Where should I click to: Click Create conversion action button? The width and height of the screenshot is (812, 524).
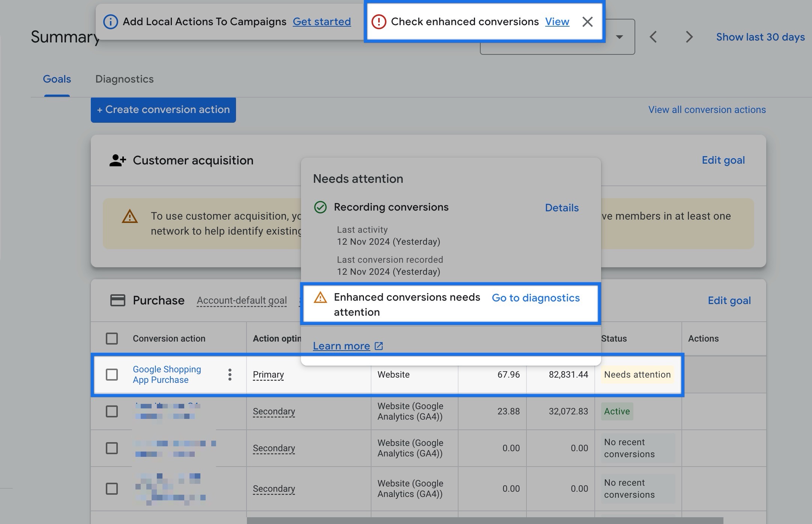pyautogui.click(x=163, y=110)
